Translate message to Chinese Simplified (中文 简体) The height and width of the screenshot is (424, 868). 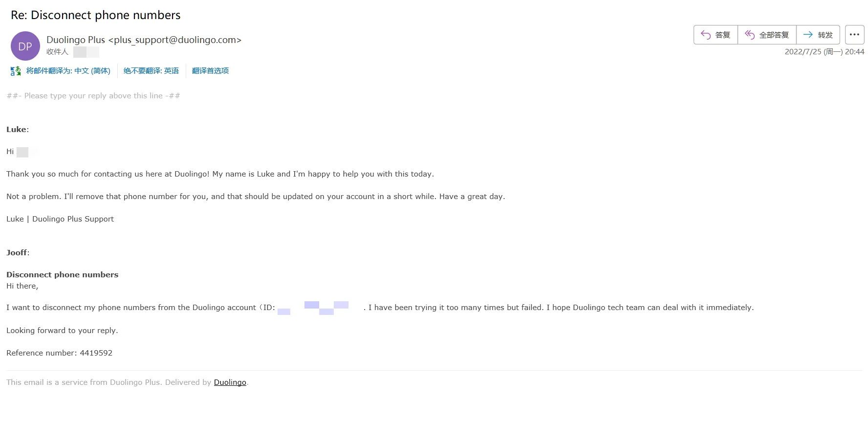(x=68, y=71)
